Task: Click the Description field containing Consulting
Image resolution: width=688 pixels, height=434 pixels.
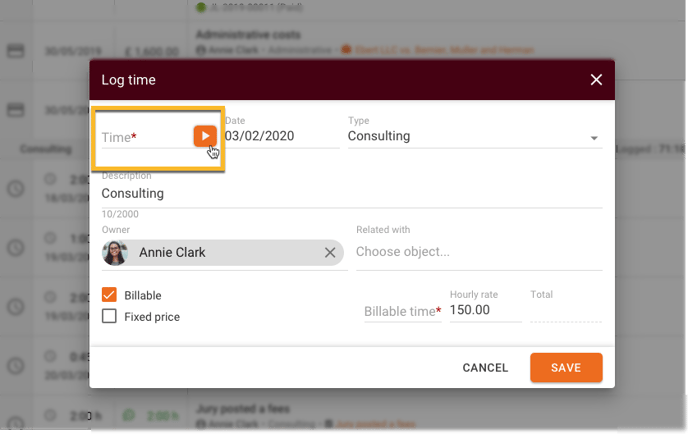Action: click(x=351, y=194)
